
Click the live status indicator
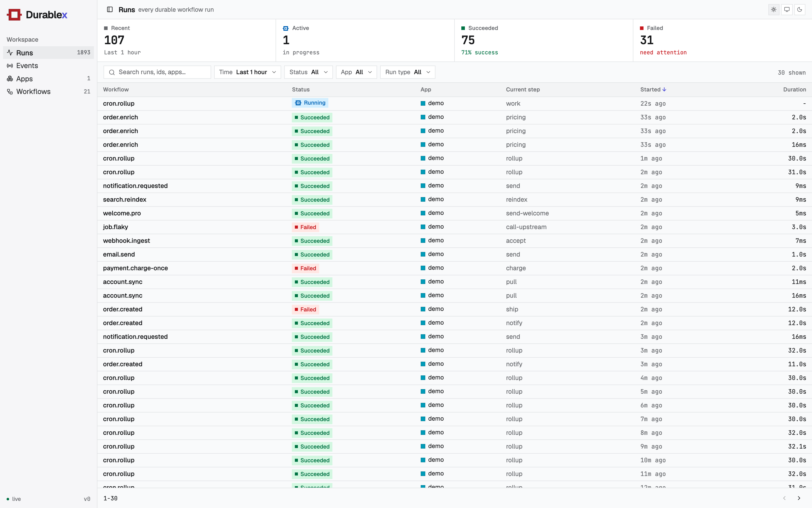(x=14, y=499)
